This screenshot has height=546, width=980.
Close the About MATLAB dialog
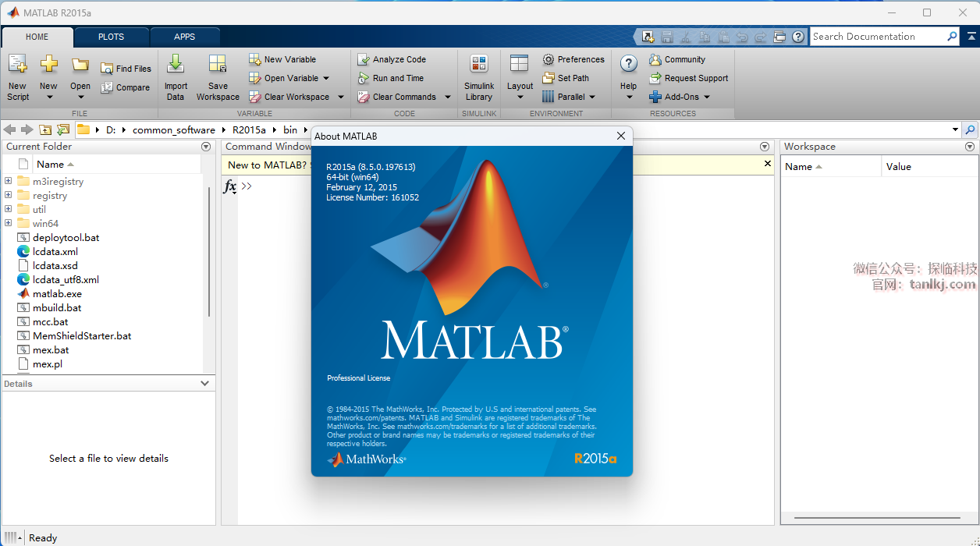(621, 136)
